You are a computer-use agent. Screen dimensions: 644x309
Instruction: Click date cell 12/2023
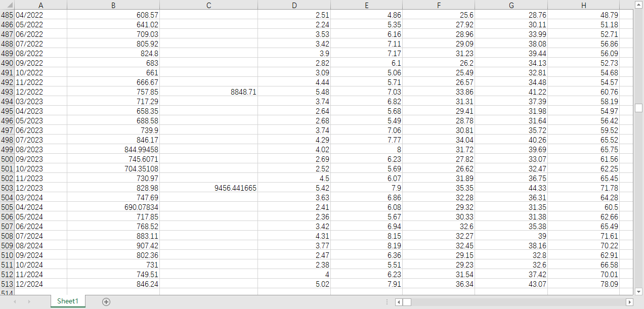pyautogui.click(x=41, y=188)
